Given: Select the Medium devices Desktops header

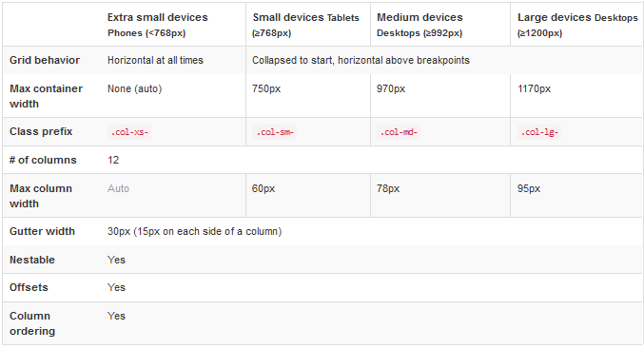Looking at the screenshot, I should click(x=420, y=25).
